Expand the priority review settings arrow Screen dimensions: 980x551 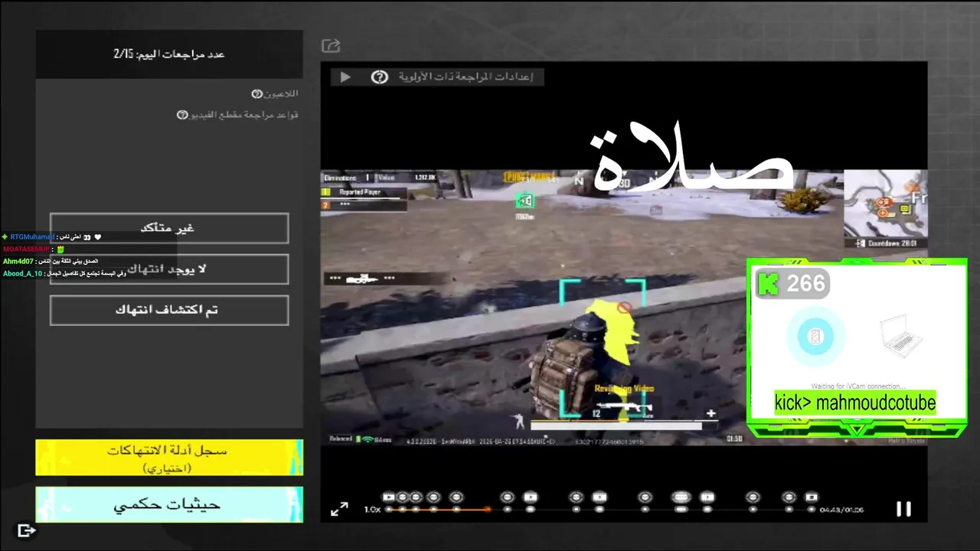pyautogui.click(x=345, y=77)
